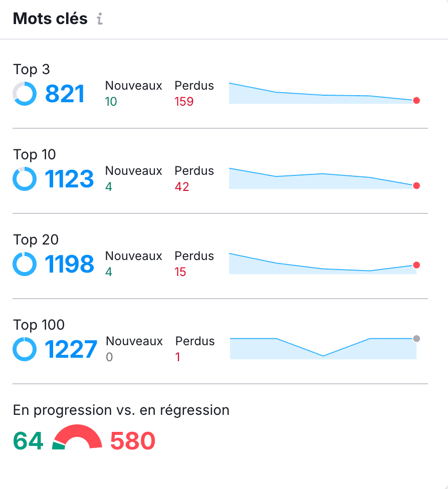Click the info icon beside Mots clés
448x489 pixels.
[x=100, y=19]
